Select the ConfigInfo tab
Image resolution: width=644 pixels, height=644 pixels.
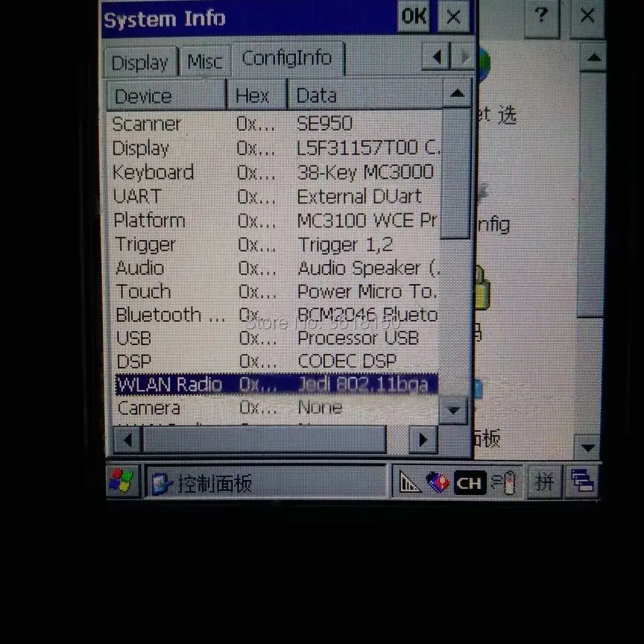(x=288, y=58)
